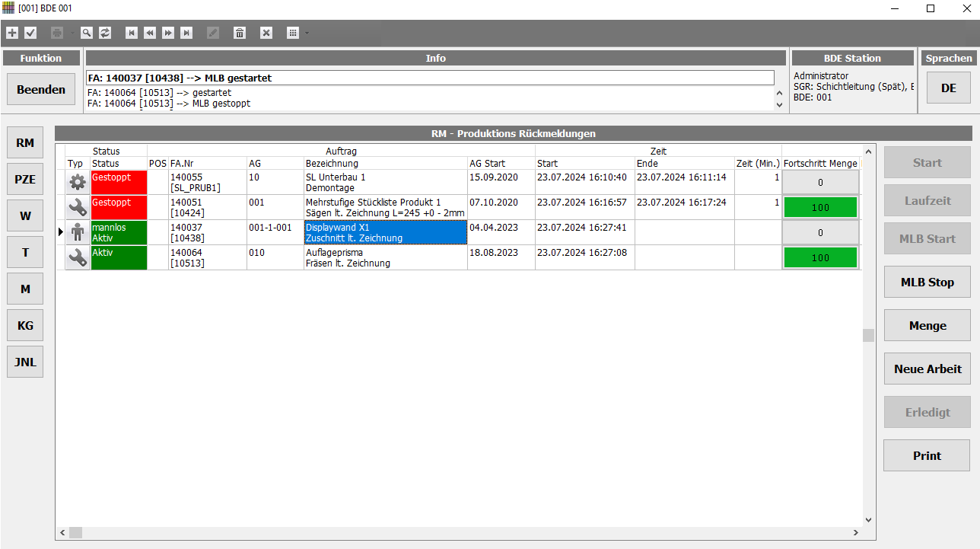This screenshot has height=549, width=980.
Task: Click the printer toolbar icon
Action: [57, 33]
